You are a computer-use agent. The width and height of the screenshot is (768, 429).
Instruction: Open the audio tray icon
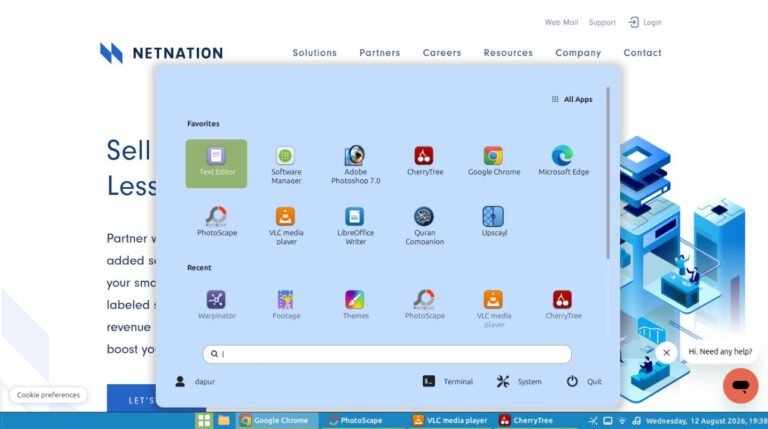(636, 421)
